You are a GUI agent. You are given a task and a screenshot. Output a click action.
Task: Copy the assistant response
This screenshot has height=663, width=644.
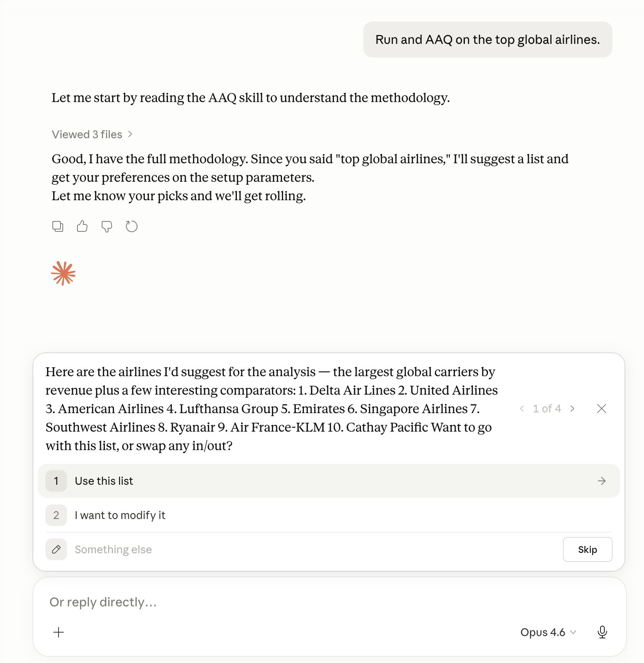(x=58, y=226)
